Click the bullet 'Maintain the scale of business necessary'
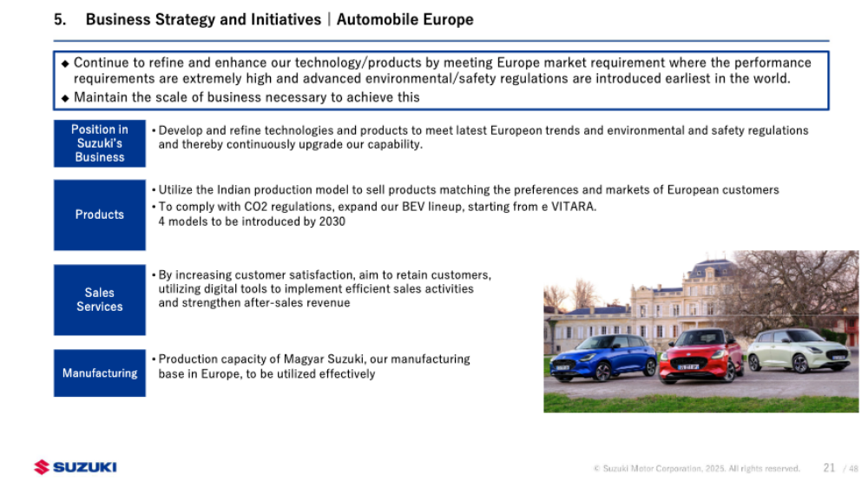 point(247,97)
